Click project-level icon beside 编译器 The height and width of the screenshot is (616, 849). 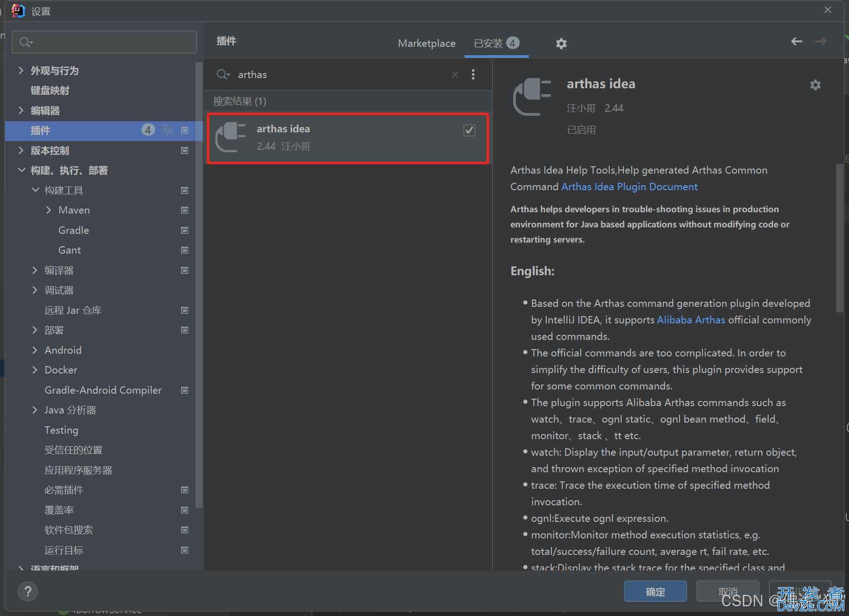click(x=185, y=271)
